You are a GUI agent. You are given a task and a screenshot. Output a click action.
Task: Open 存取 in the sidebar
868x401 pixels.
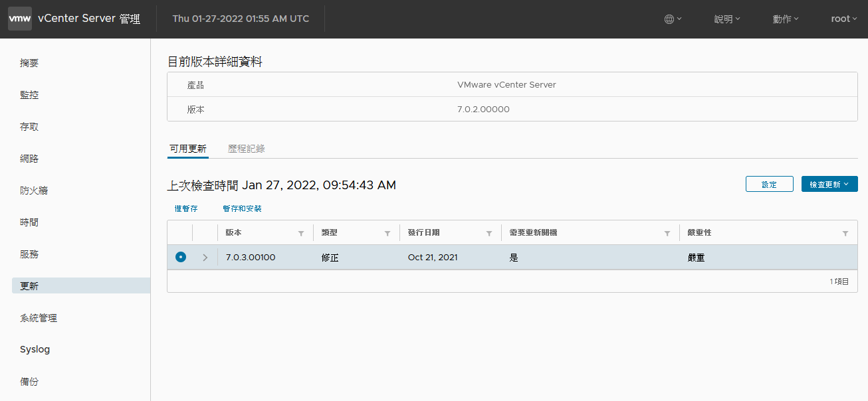click(29, 127)
